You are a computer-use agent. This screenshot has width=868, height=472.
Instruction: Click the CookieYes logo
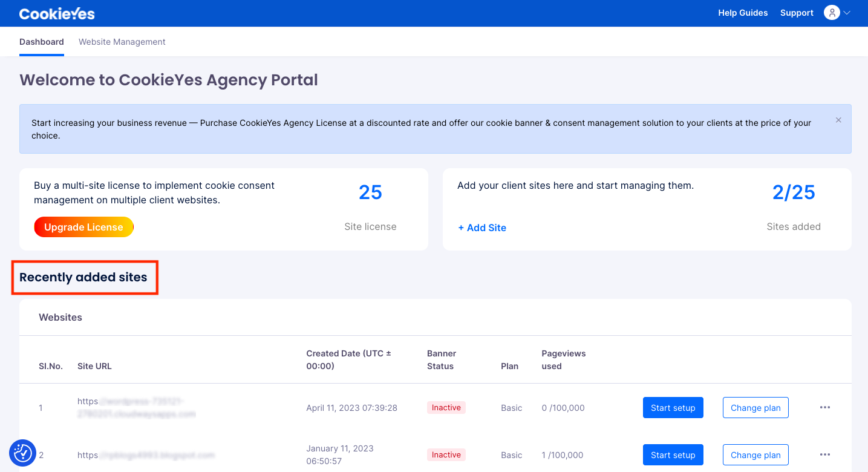57,13
